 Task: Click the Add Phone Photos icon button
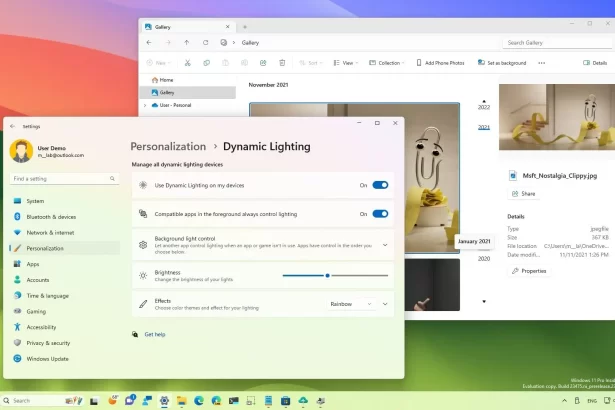click(x=418, y=62)
